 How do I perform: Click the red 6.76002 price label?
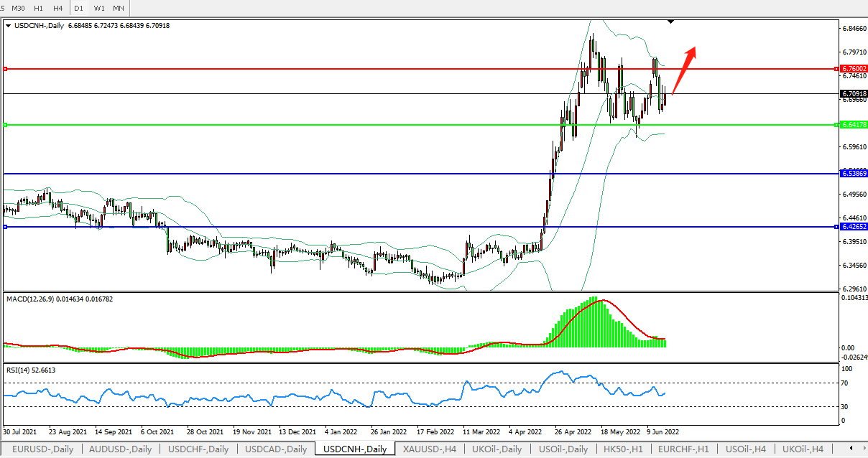854,68
